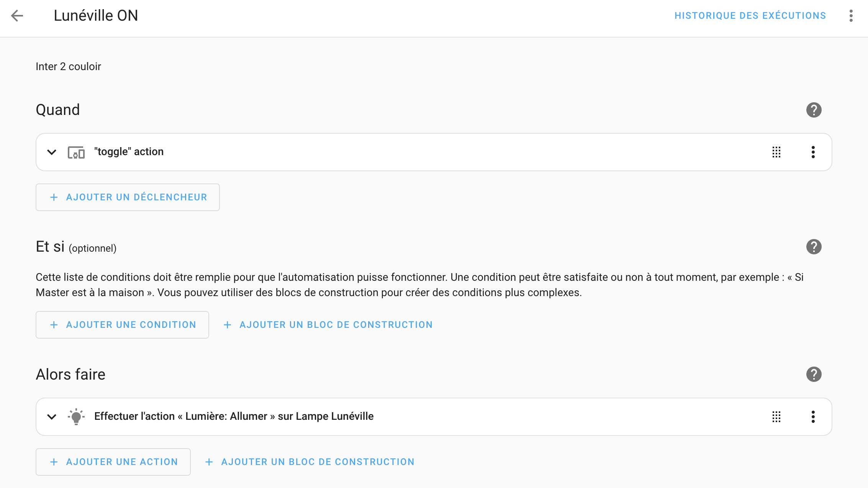Screen dimensions: 868x488
Task: Click the drag handle on Lampe Lunéville action
Action: 776,417
